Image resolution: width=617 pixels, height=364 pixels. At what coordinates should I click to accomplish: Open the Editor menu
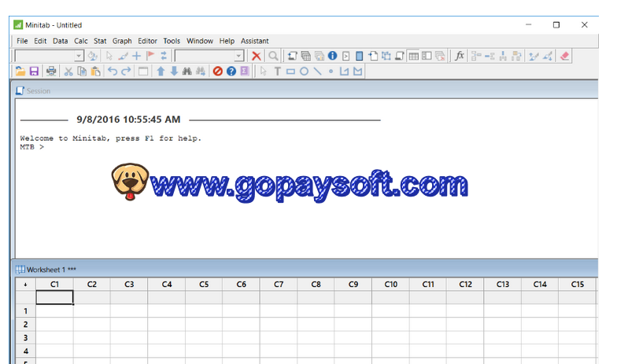point(147,41)
